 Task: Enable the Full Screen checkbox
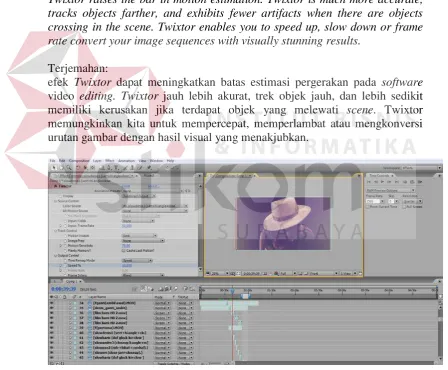(404, 207)
